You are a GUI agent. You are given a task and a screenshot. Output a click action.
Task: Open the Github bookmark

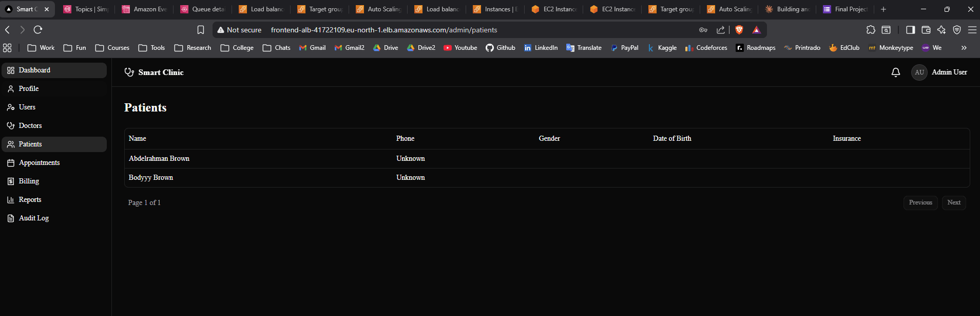click(x=501, y=48)
